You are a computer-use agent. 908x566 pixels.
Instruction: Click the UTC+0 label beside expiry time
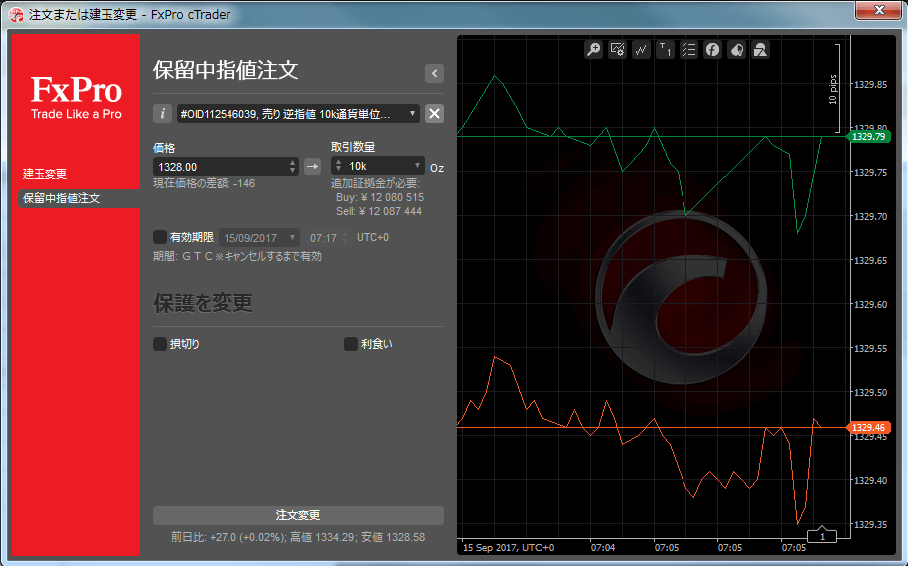(x=373, y=238)
